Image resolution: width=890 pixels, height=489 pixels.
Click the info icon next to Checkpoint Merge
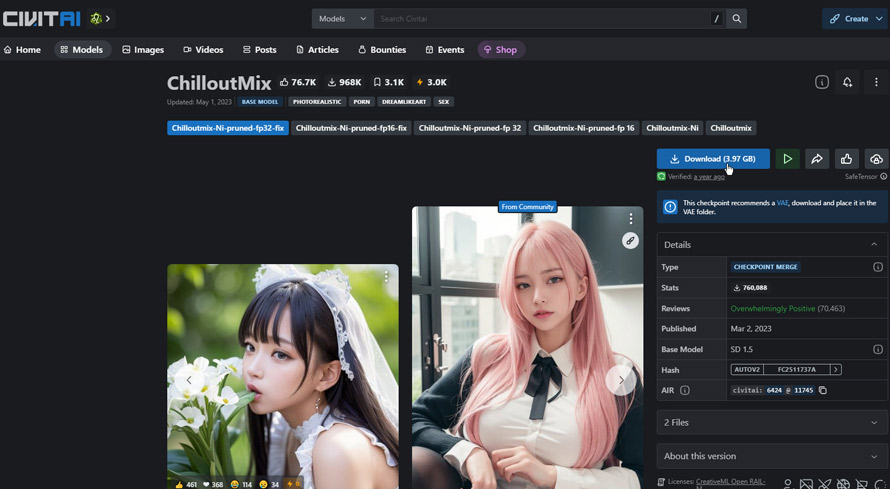coord(877,267)
